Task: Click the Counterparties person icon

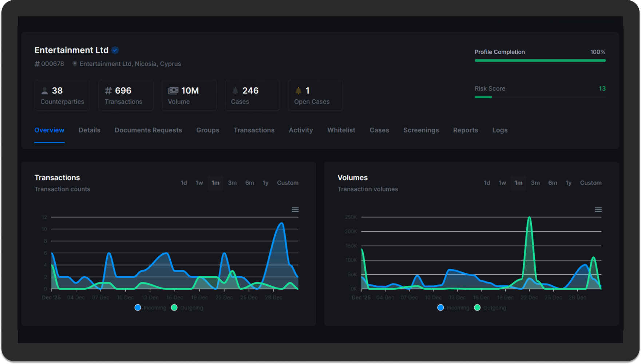Action: point(45,91)
